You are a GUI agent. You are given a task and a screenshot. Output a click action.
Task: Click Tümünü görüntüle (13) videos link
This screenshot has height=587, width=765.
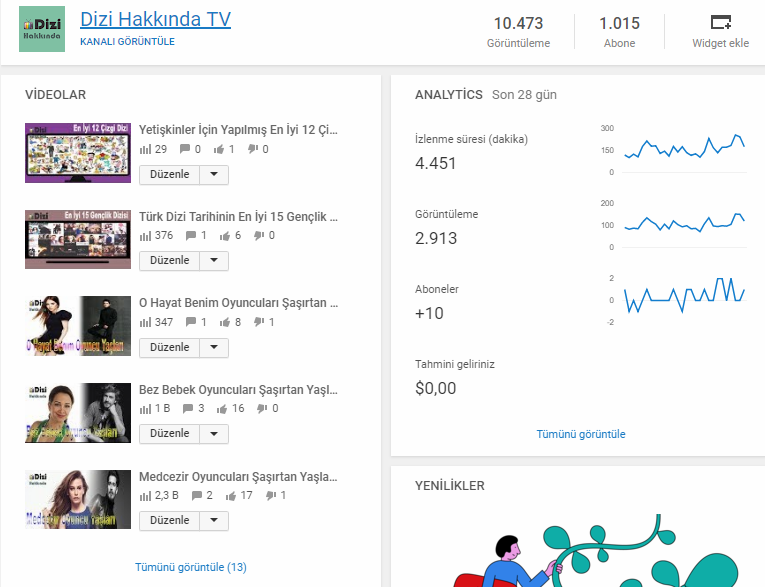coord(191,567)
